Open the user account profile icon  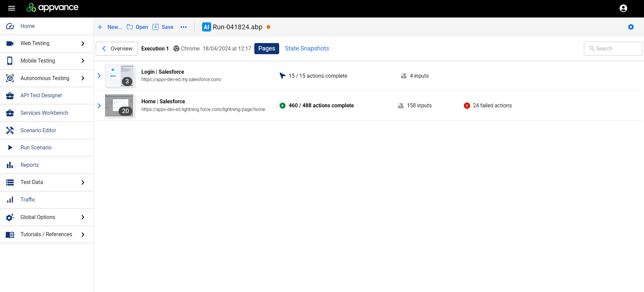click(623, 8)
